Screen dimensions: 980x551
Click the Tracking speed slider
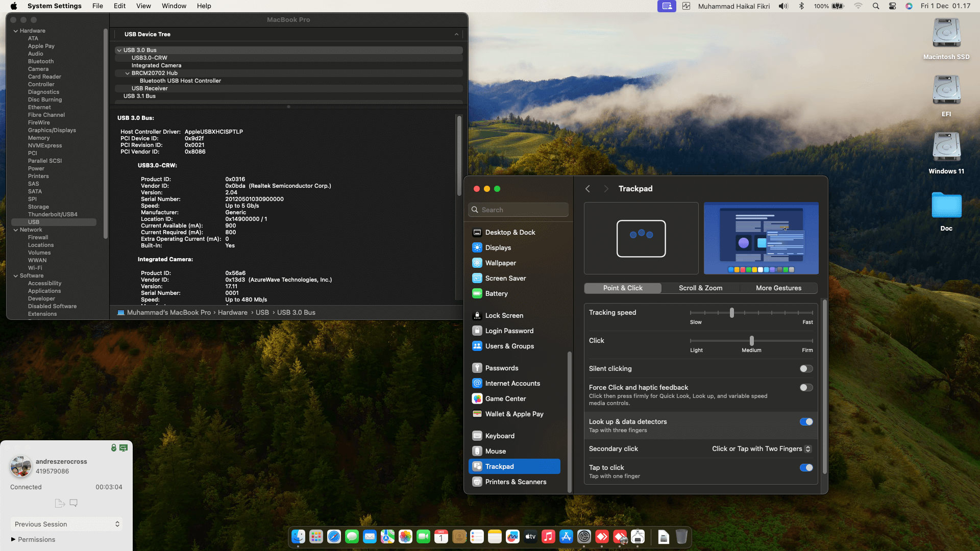[731, 312]
